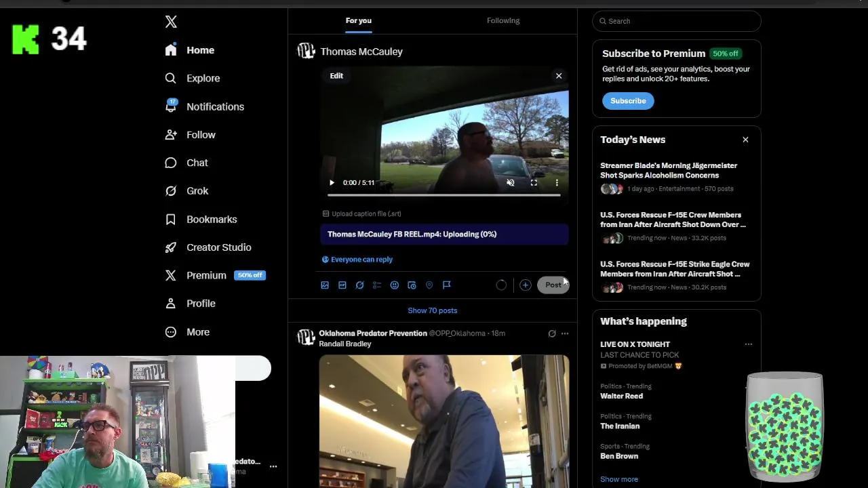This screenshot has width=868, height=488.
Task: Open the Explore page
Action: tap(193, 78)
